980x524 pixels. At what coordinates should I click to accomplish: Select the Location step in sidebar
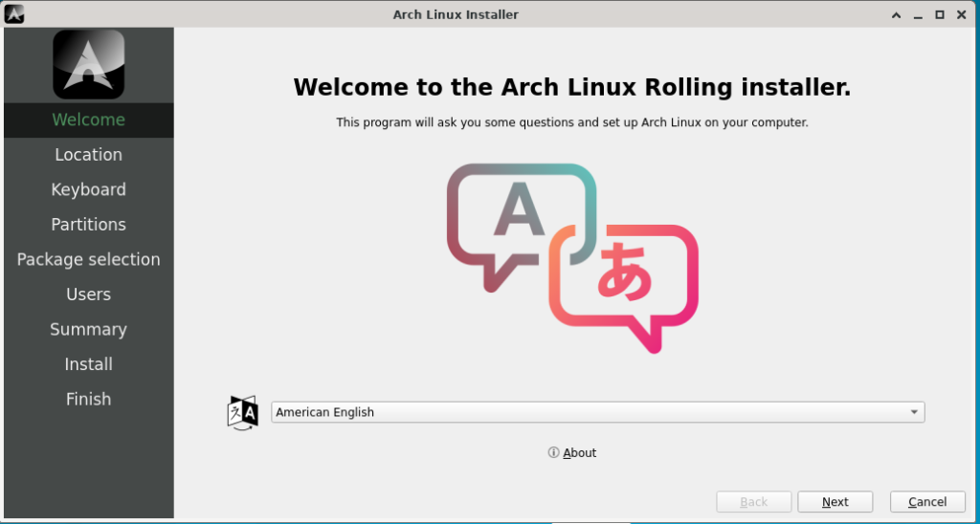89,155
